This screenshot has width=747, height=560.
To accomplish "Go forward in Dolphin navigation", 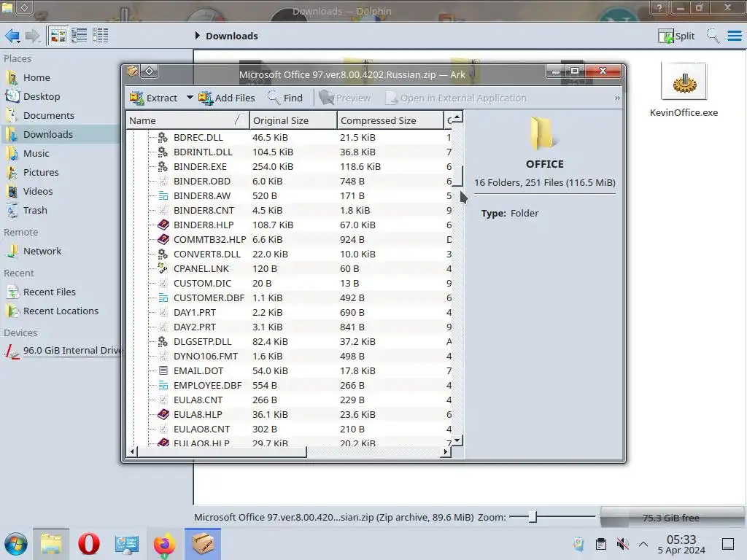I will [33, 36].
